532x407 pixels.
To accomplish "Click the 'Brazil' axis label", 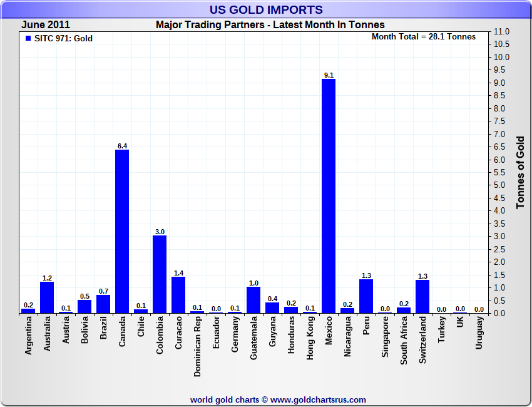I will (103, 328).
